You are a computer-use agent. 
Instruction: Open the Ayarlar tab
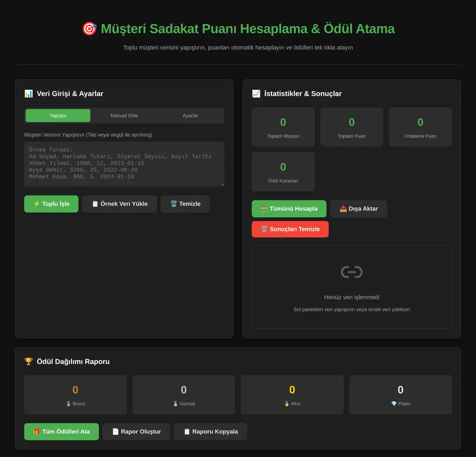click(190, 116)
